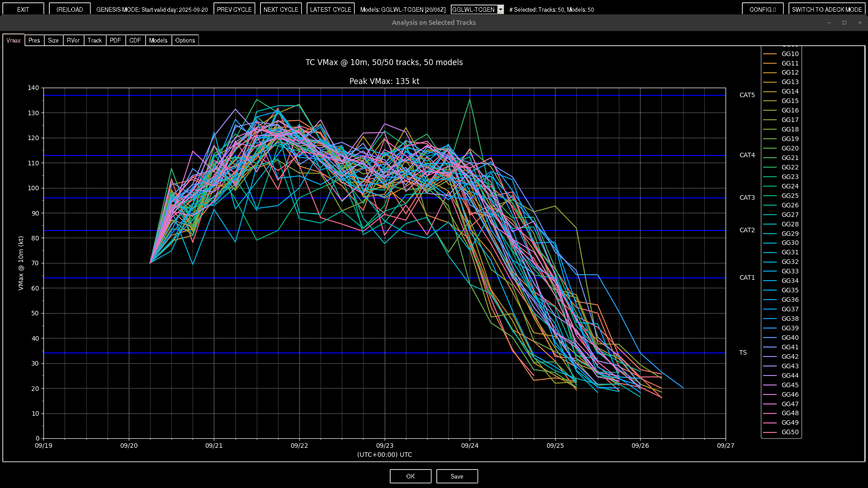Viewport: 868px width, 488px height.
Task: Click the (RE)LOAD button
Action: (x=70, y=9)
